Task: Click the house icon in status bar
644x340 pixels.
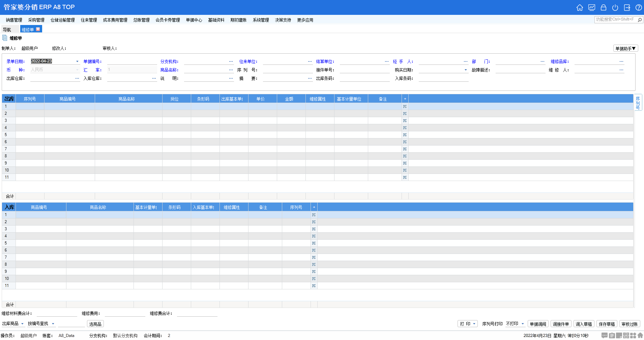Action: (640, 336)
